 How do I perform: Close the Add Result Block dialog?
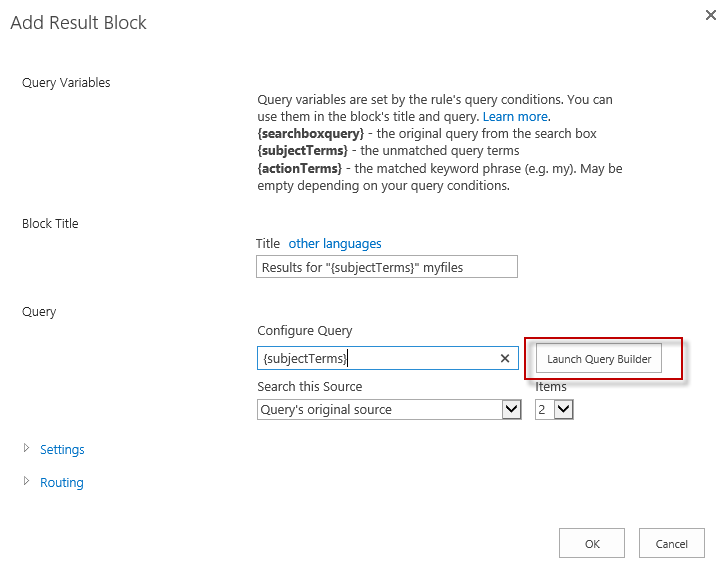[x=710, y=16]
